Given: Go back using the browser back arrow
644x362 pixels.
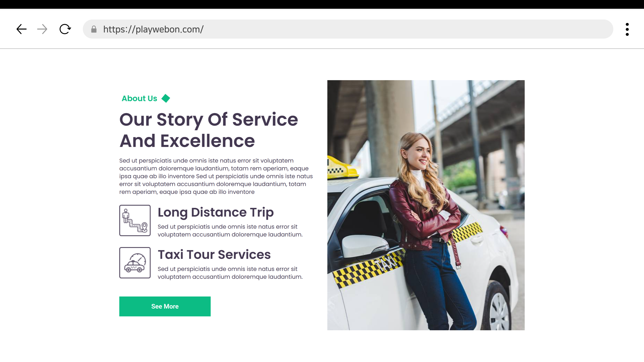Looking at the screenshot, I should point(21,29).
